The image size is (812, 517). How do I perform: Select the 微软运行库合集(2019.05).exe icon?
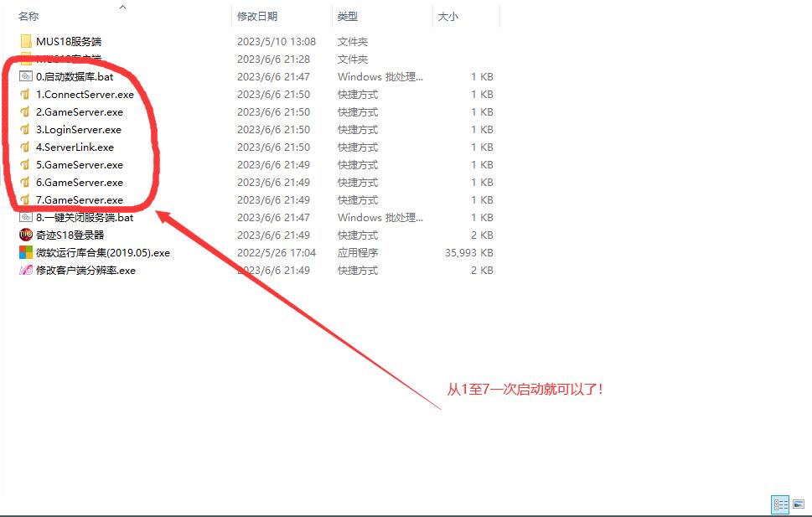coord(25,252)
